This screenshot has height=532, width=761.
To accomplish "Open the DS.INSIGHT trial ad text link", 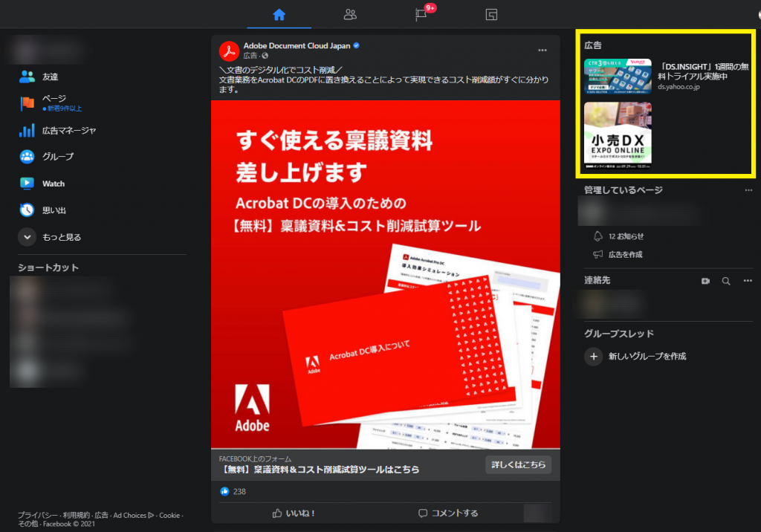I will (703, 71).
